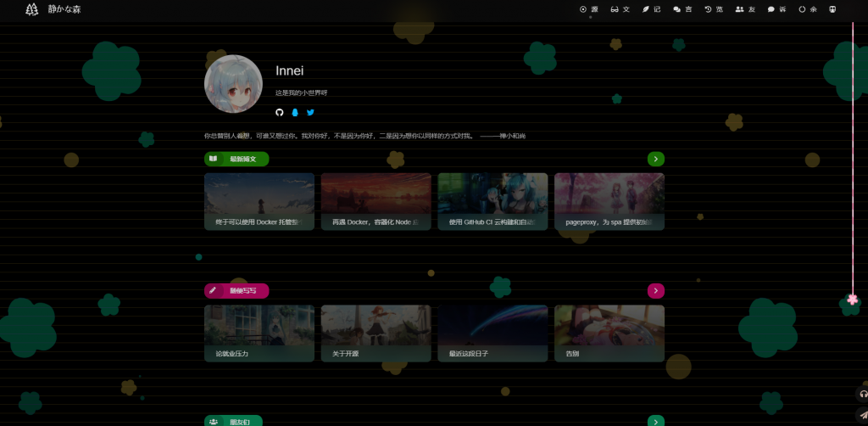Select the 诉 item with speech bubble icon
The image size is (868, 426).
tap(776, 9)
